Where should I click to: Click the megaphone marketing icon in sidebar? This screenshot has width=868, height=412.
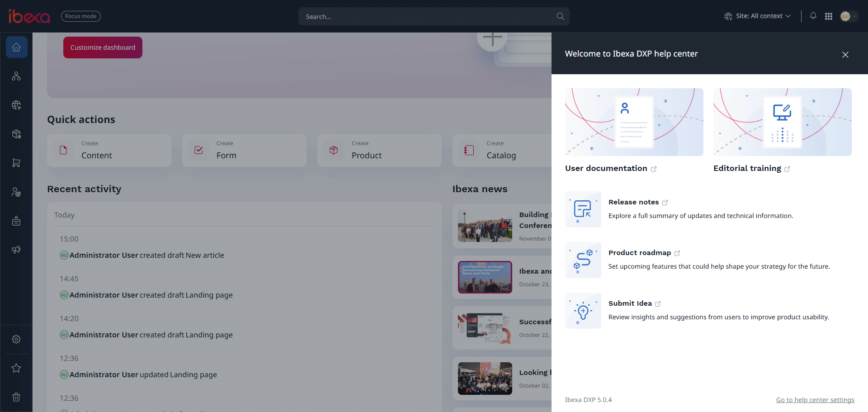point(16,250)
